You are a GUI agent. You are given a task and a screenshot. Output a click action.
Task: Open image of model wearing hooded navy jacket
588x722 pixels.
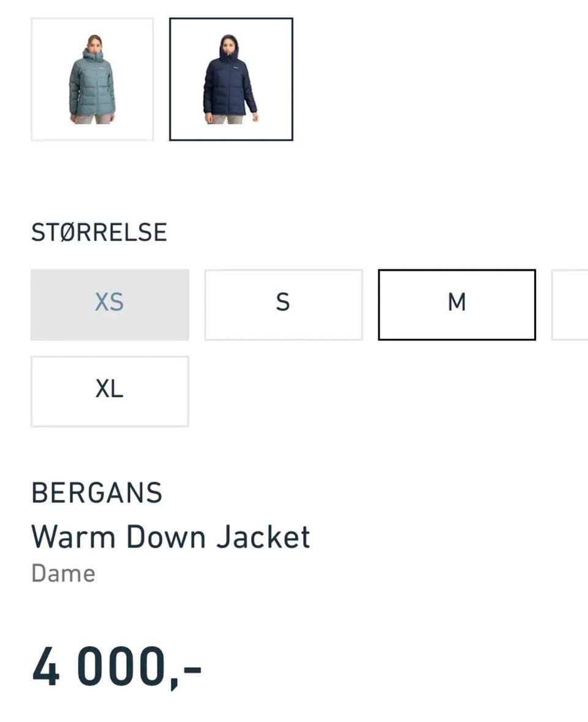pyautogui.click(x=231, y=79)
